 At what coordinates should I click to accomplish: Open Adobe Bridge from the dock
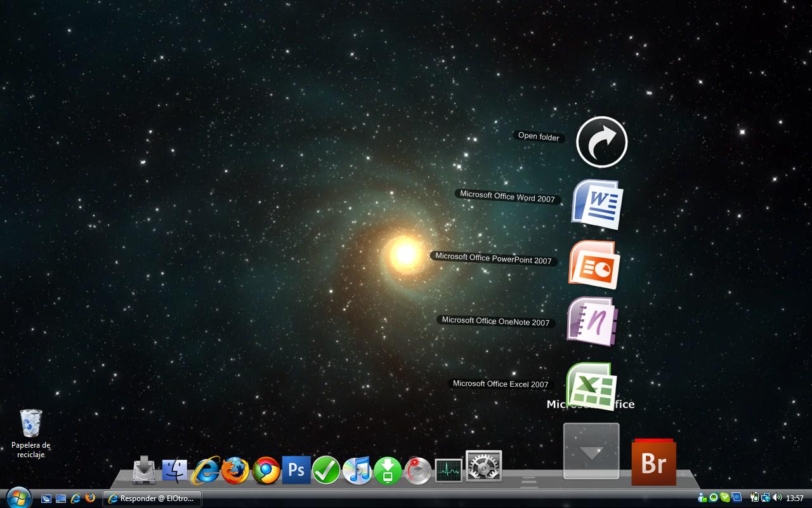click(x=653, y=464)
